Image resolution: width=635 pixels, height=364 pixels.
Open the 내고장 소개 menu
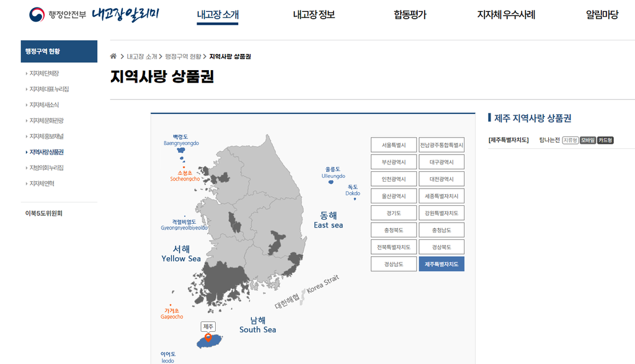(x=218, y=15)
